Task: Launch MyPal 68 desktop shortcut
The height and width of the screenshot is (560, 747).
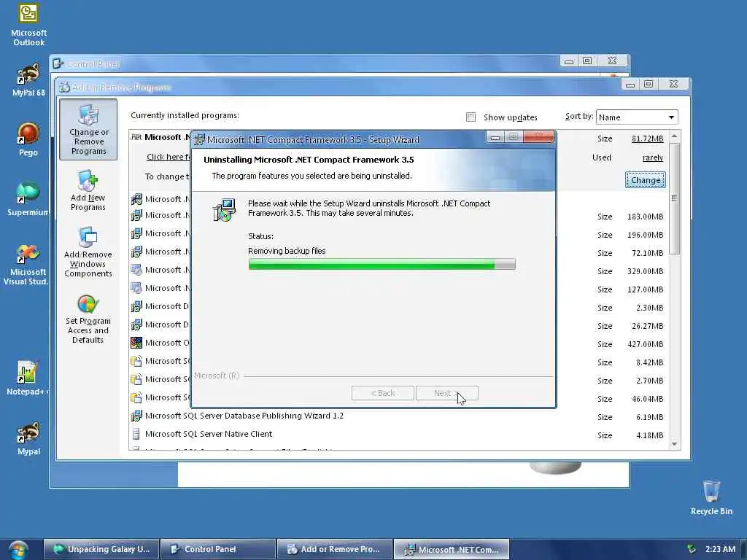Action: [x=28, y=79]
